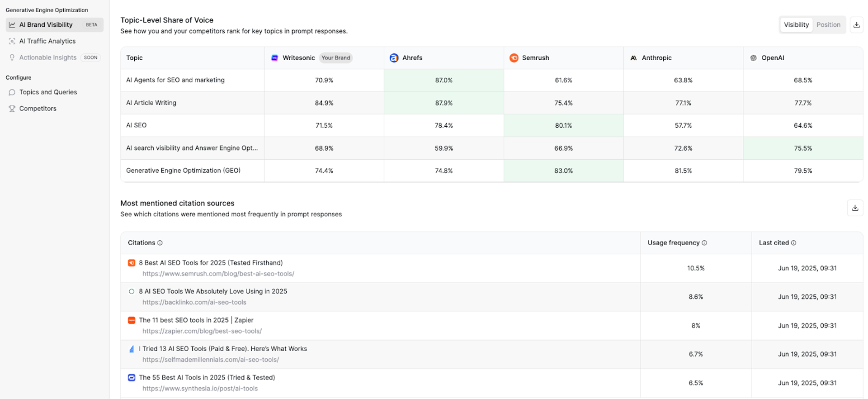Click '8 Best AI SEO Tools for 2025' citation title
Image resolution: width=868 pixels, height=399 pixels.
click(211, 263)
